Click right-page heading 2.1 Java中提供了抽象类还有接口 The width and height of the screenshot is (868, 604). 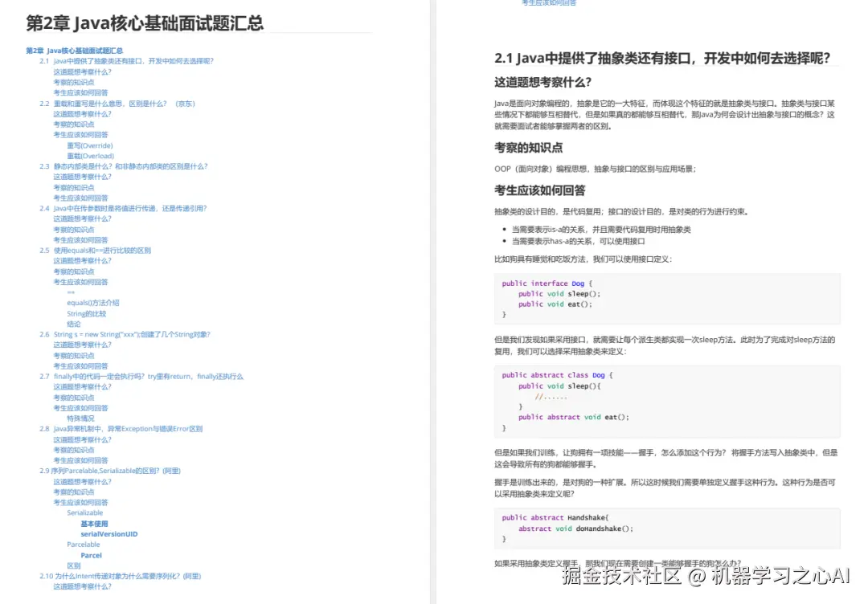tap(662, 58)
